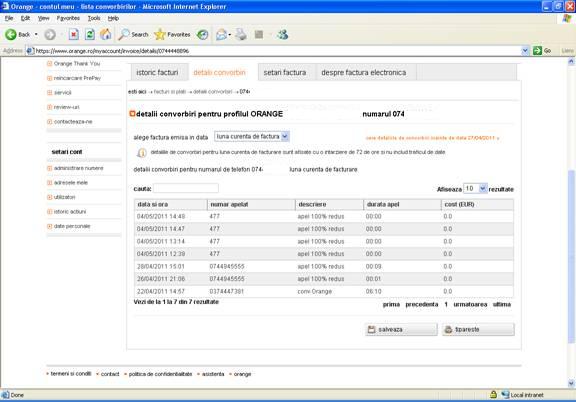Print page using printer toolbar icon
Viewport: 576px width, 402px height.
(241, 35)
